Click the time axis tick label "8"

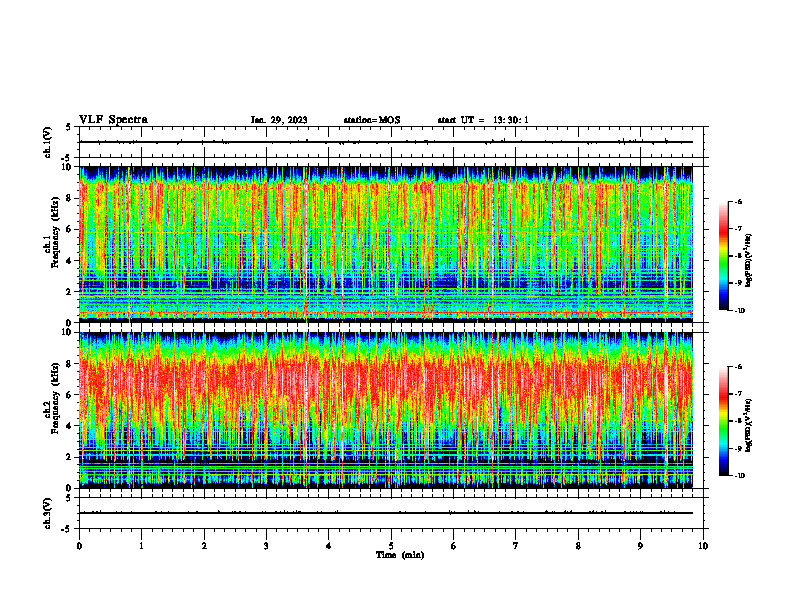(x=578, y=546)
